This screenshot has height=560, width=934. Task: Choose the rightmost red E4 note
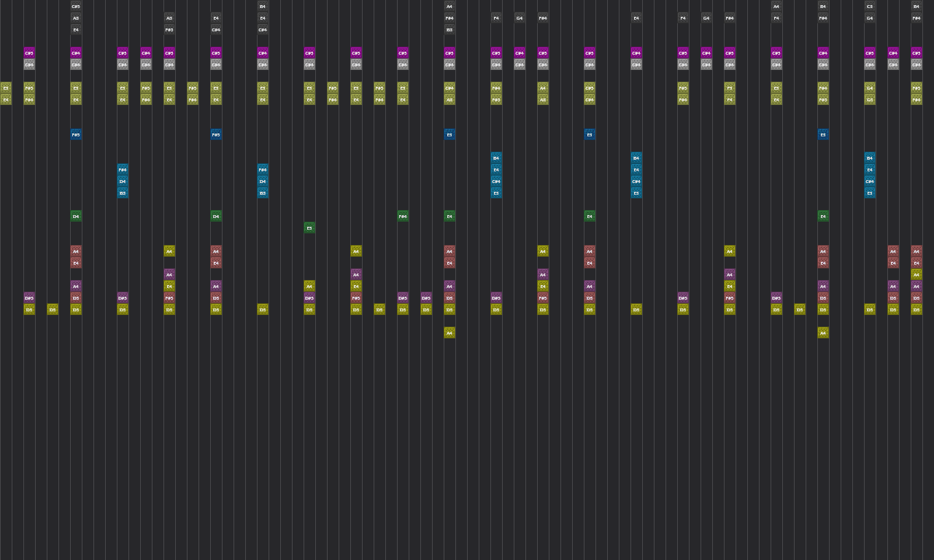pyautogui.click(x=916, y=262)
